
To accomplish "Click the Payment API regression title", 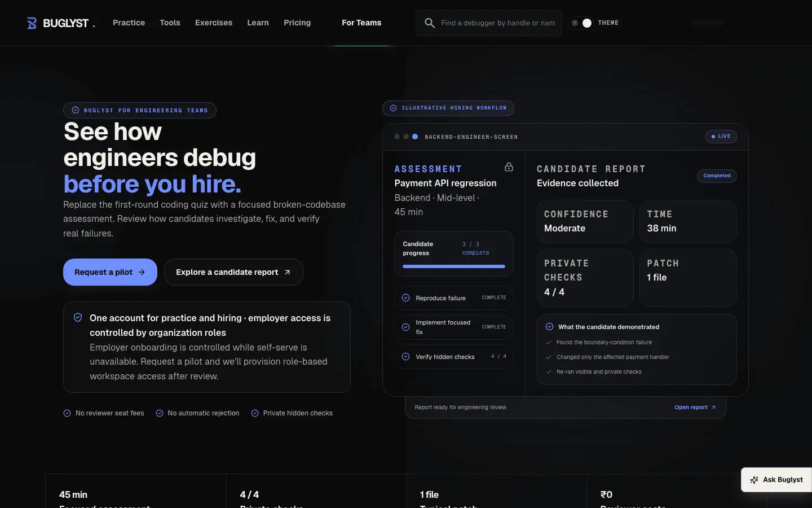I will 445,183.
